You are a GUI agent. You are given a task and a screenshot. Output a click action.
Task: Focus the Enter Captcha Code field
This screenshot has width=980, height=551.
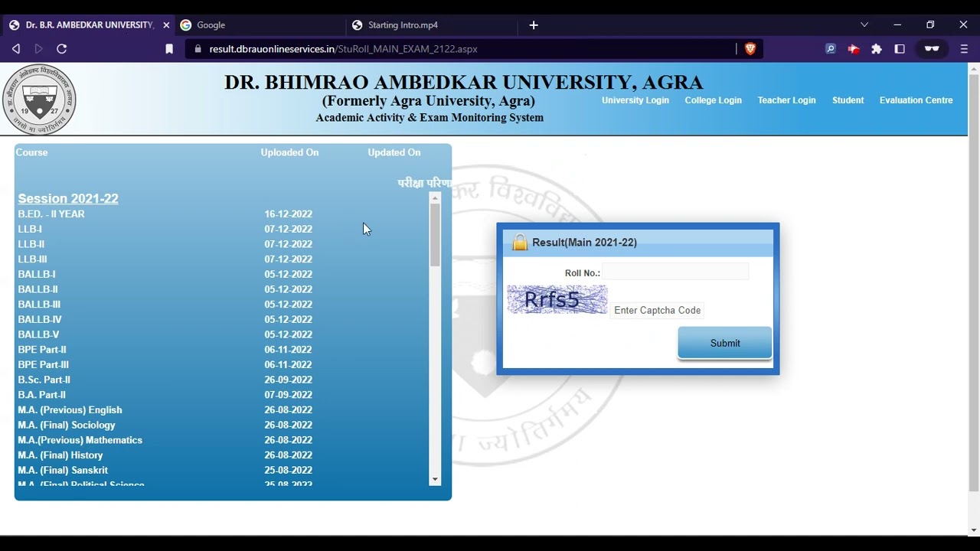[657, 310]
